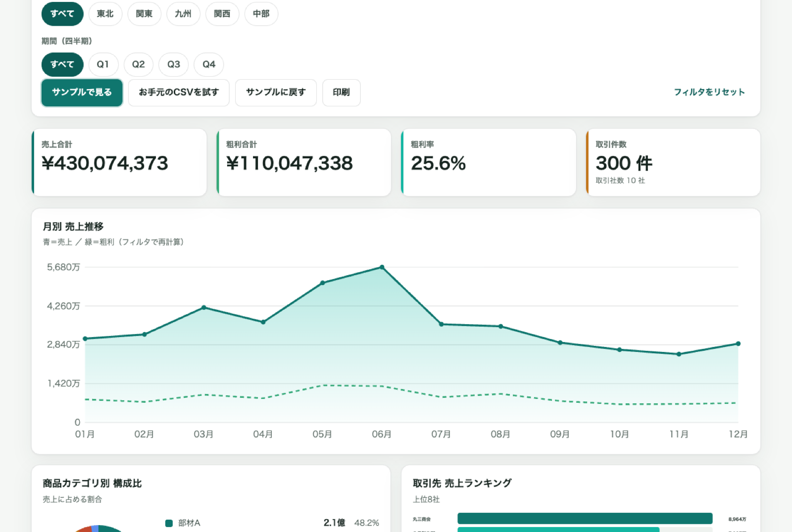Viewport: 792px width, 532px height.
Task: Choose the すべて region filter chip
Action: tap(62, 14)
